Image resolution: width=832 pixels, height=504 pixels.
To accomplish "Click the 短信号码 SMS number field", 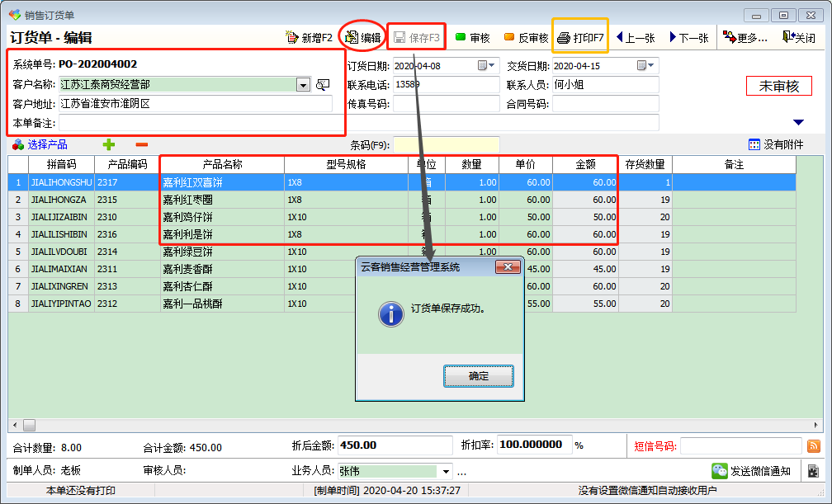I will [740, 446].
